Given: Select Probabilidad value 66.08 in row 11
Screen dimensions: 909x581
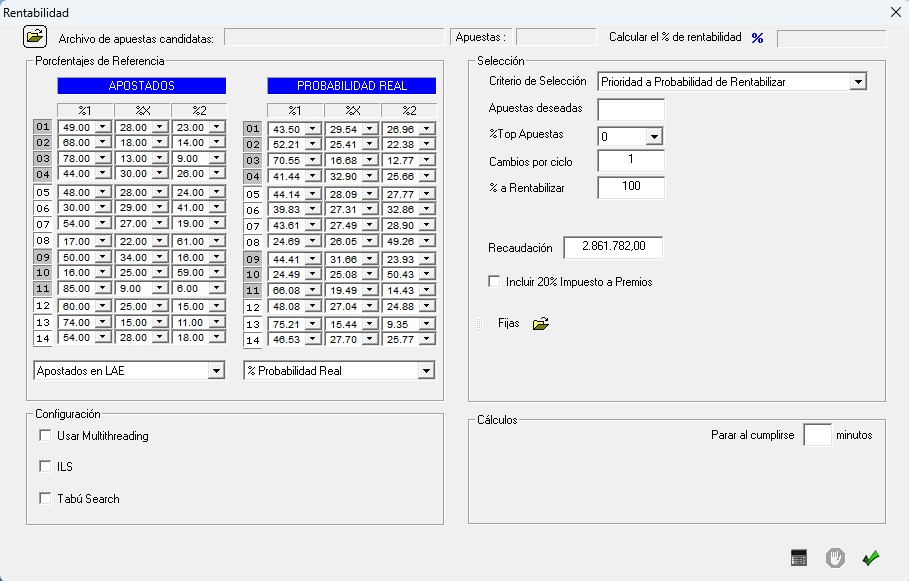Looking at the screenshot, I should coord(286,290).
